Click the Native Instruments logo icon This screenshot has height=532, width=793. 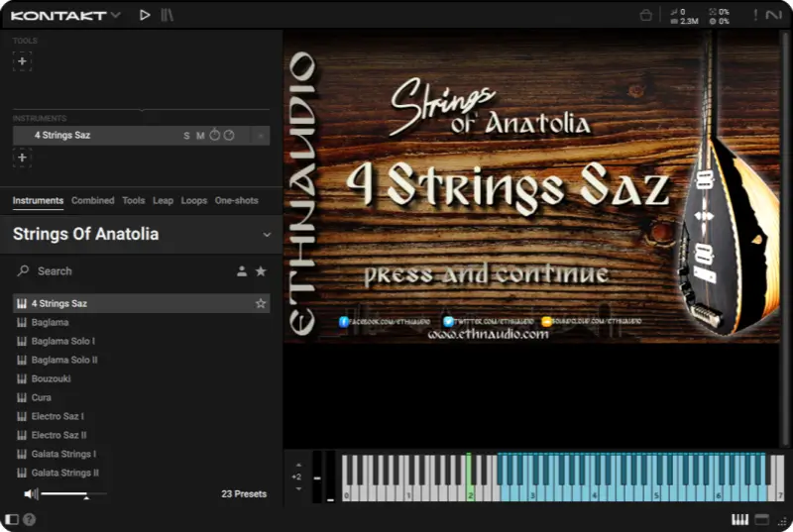pyautogui.click(x=775, y=15)
